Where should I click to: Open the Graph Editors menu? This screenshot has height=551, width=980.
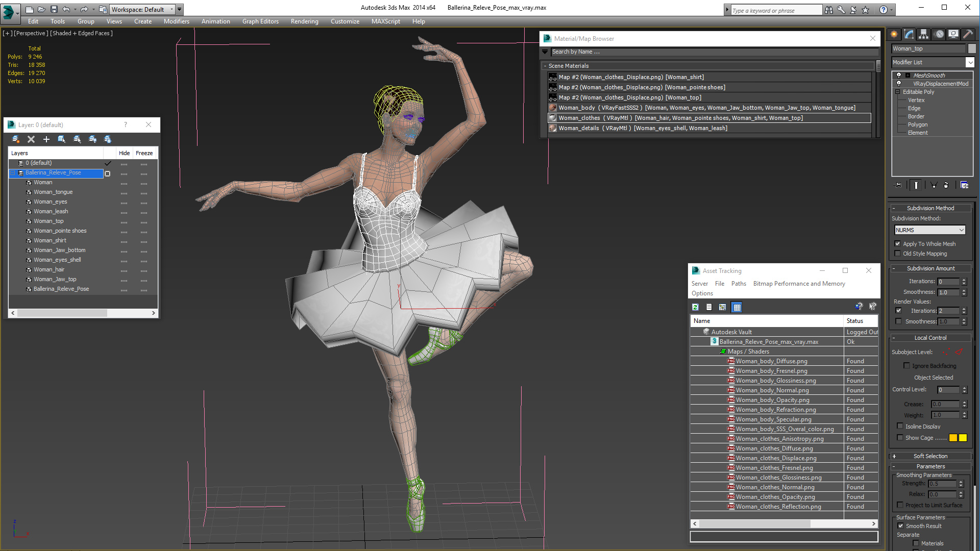[x=260, y=21]
